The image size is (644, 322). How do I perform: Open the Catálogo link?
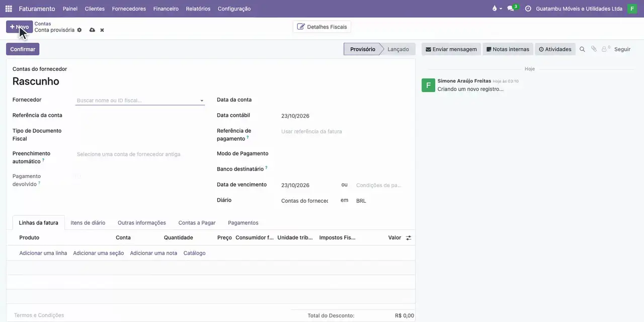195,253
